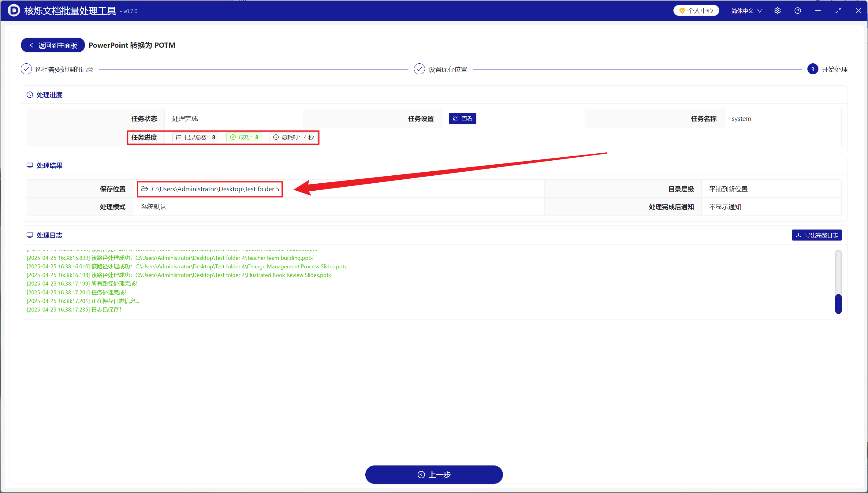Click the 总耗时: 4 秒 badge
Viewport: 868px width, 493px height.
click(x=293, y=137)
